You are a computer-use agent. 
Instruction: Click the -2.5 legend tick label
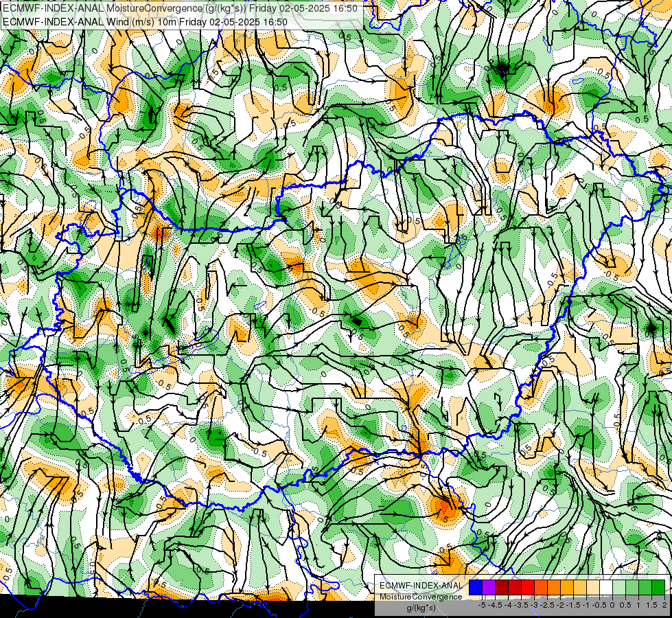click(x=547, y=605)
